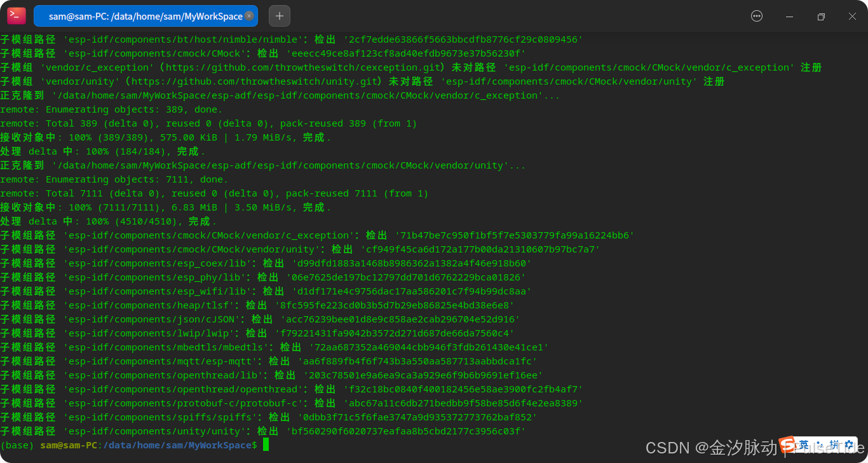Image resolution: width=868 pixels, height=463 pixels.
Task: Open the input method settings gear
Action: [x=849, y=445]
